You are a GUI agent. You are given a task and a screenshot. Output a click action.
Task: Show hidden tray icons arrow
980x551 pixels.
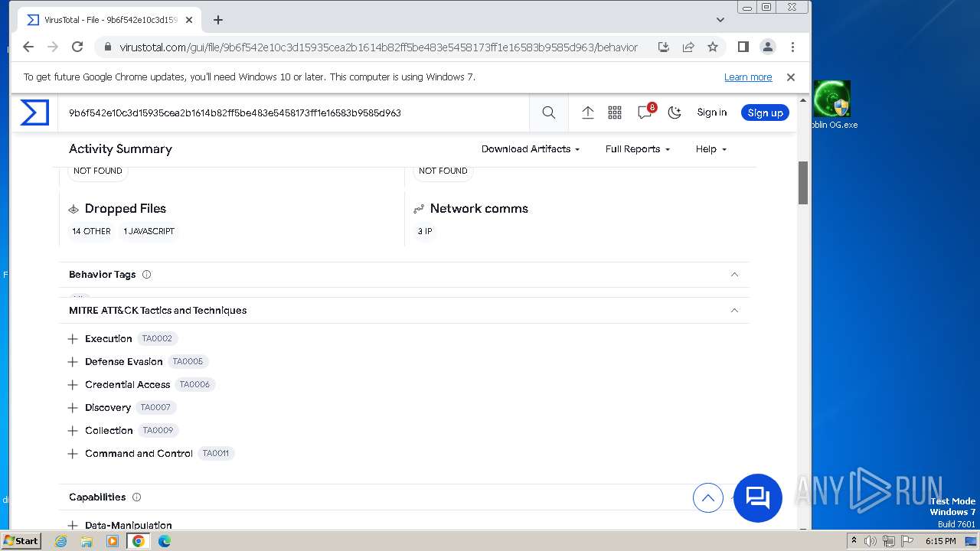pos(854,541)
